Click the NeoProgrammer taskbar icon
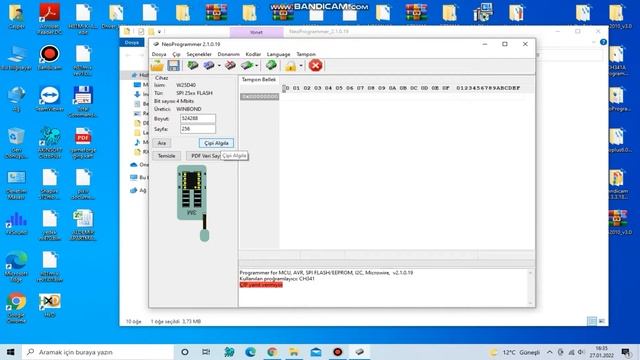 tap(359, 352)
